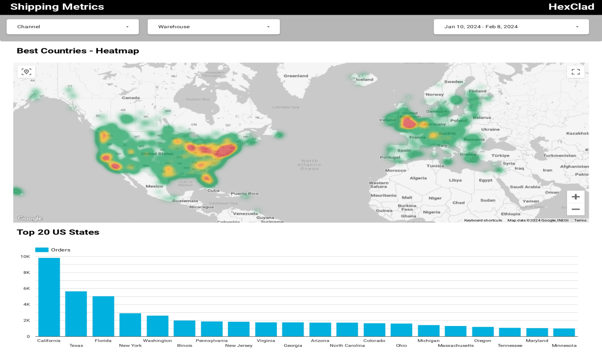
Task: Select the Texas orders bar
Action: click(x=76, y=314)
